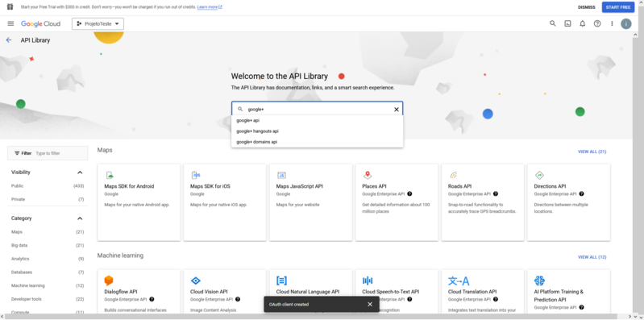
Task: Open the help question mark menu
Action: [597, 24]
